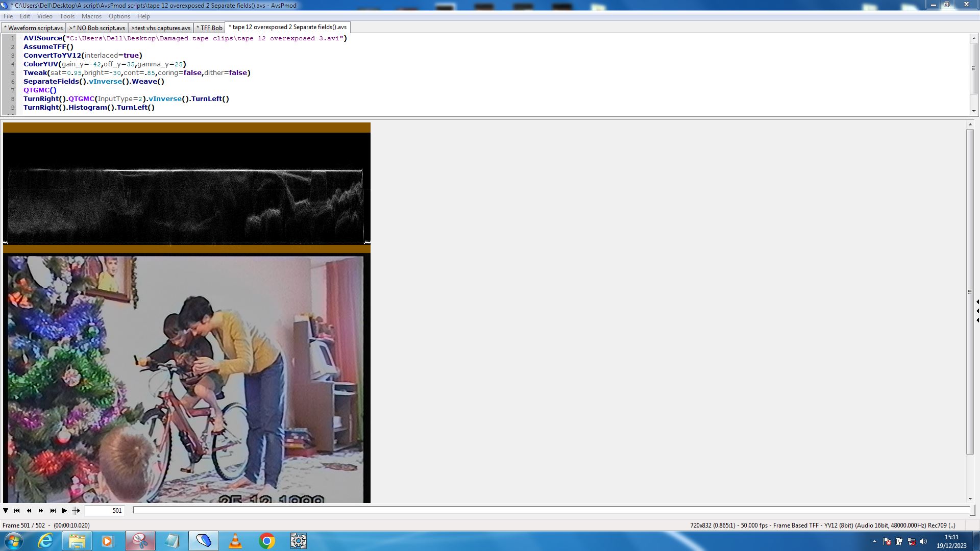Screen dimensions: 980x551
Task: Click the play video button
Action: click(x=64, y=511)
